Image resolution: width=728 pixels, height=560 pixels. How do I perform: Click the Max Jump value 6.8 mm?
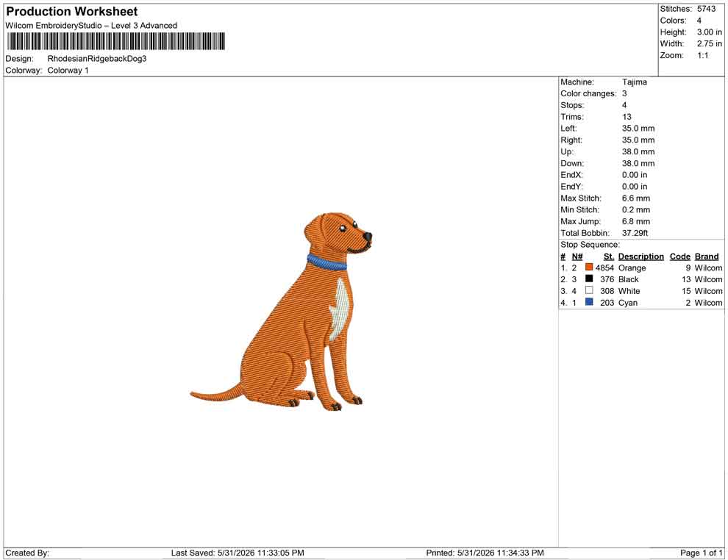click(636, 221)
